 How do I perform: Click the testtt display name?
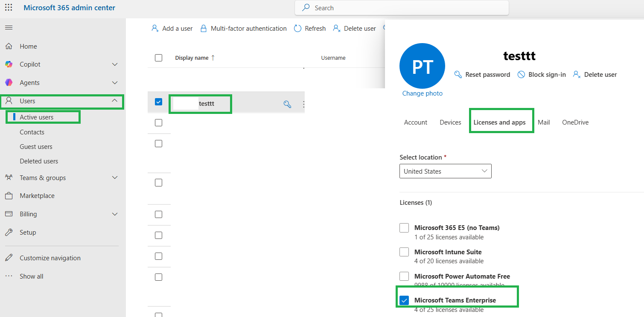[207, 104]
